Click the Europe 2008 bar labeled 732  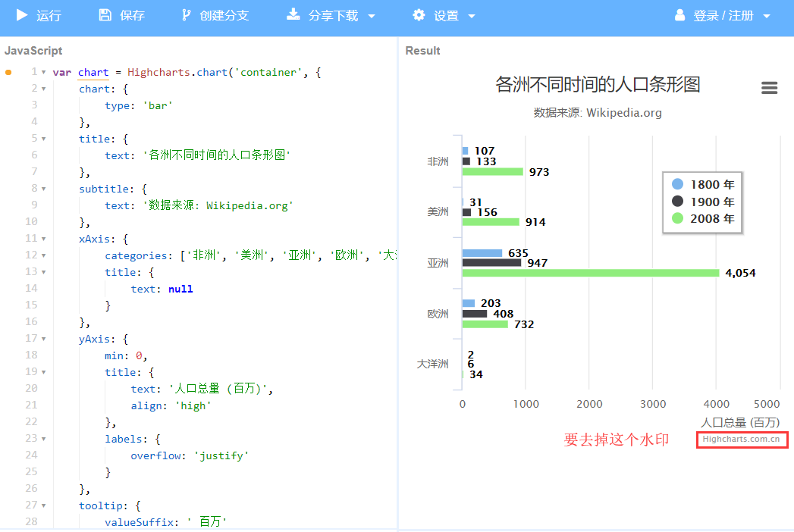(485, 324)
